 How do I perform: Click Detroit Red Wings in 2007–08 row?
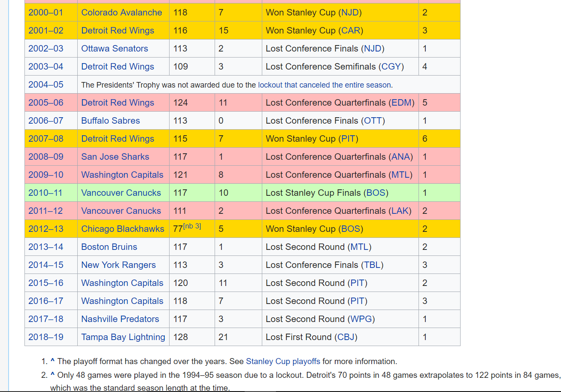click(x=118, y=139)
